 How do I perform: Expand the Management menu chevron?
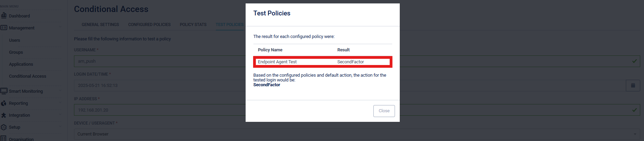click(x=60, y=27)
